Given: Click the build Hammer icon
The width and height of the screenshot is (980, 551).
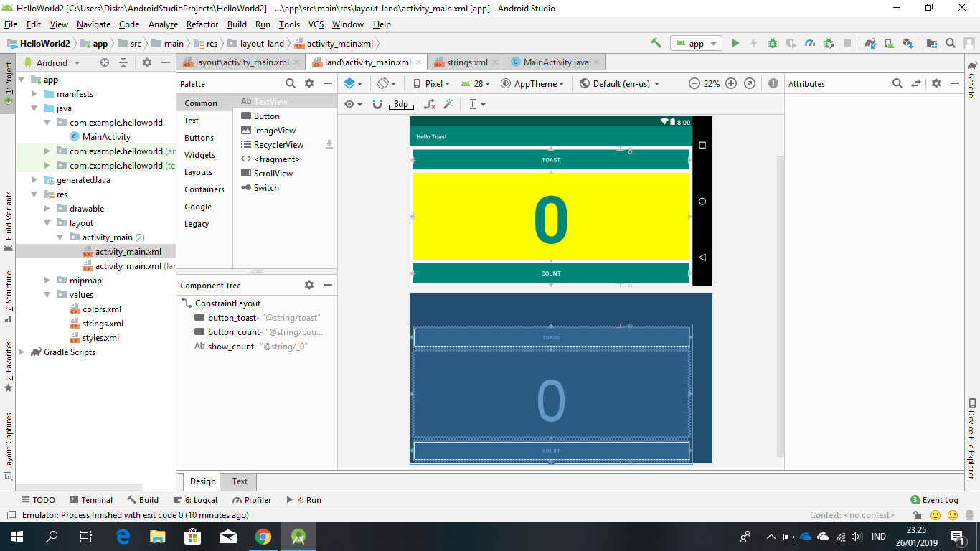Looking at the screenshot, I should [x=656, y=43].
